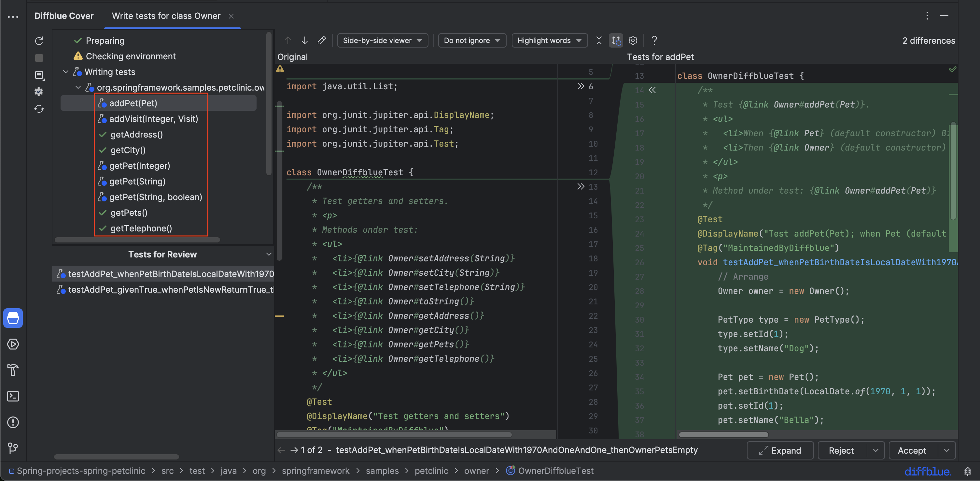
Task: Go to next difference down arrow
Action: [304, 40]
